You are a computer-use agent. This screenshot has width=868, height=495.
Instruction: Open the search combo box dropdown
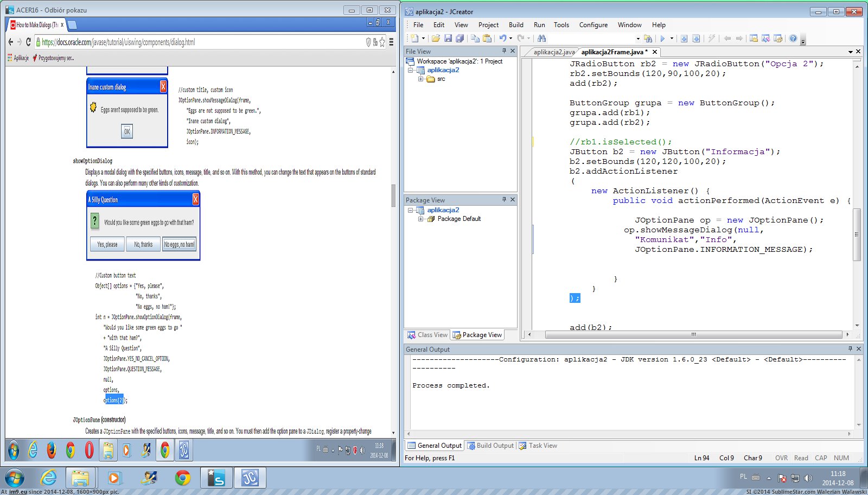coord(637,39)
